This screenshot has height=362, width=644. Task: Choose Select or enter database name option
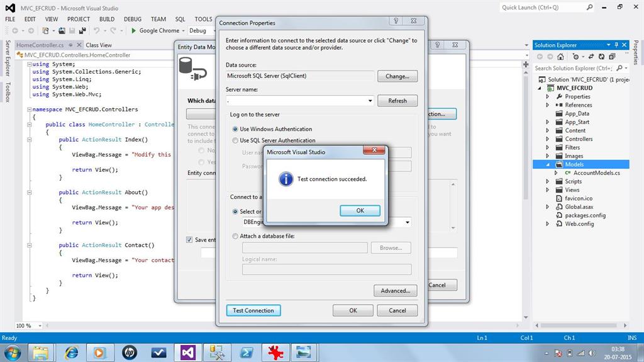[235, 212]
